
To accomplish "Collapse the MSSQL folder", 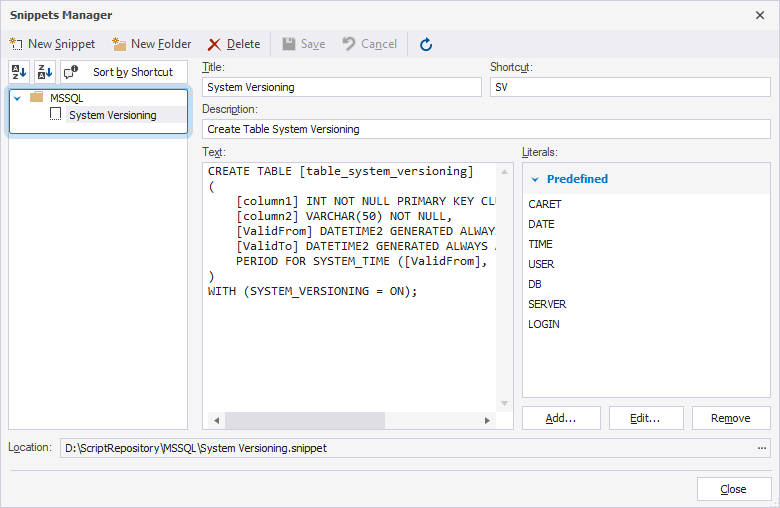I will (x=17, y=98).
